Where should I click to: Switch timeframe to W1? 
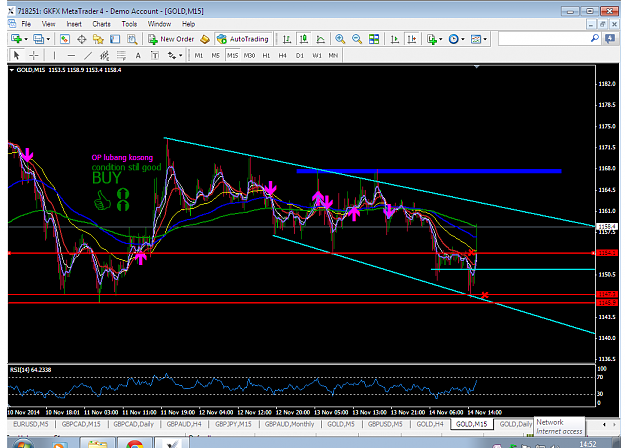[316, 55]
